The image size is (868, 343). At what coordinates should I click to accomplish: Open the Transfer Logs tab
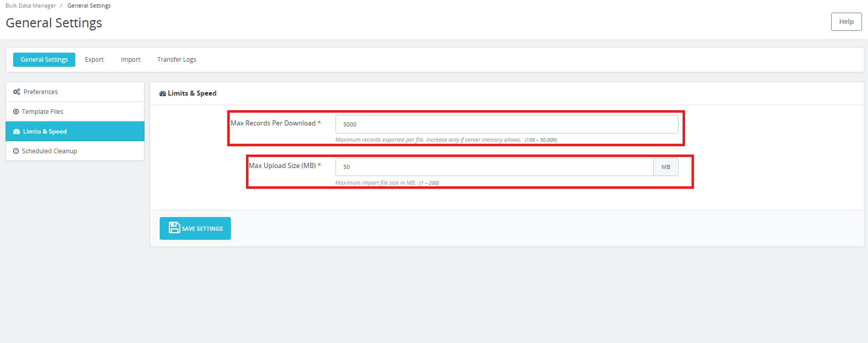coord(177,60)
